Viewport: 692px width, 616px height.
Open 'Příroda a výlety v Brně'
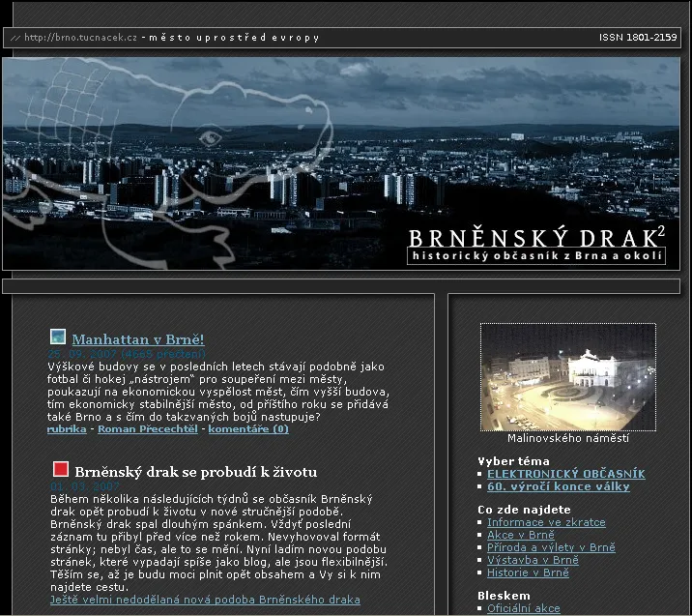550,547
